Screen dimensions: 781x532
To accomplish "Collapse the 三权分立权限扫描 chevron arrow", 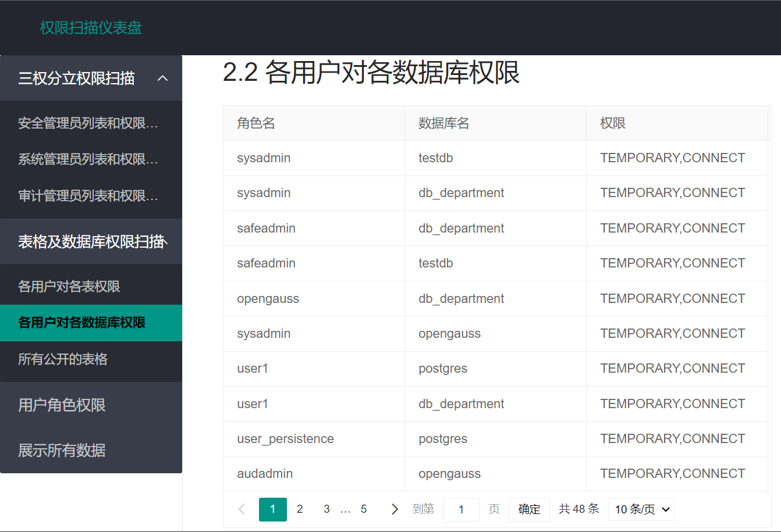I will (x=163, y=78).
